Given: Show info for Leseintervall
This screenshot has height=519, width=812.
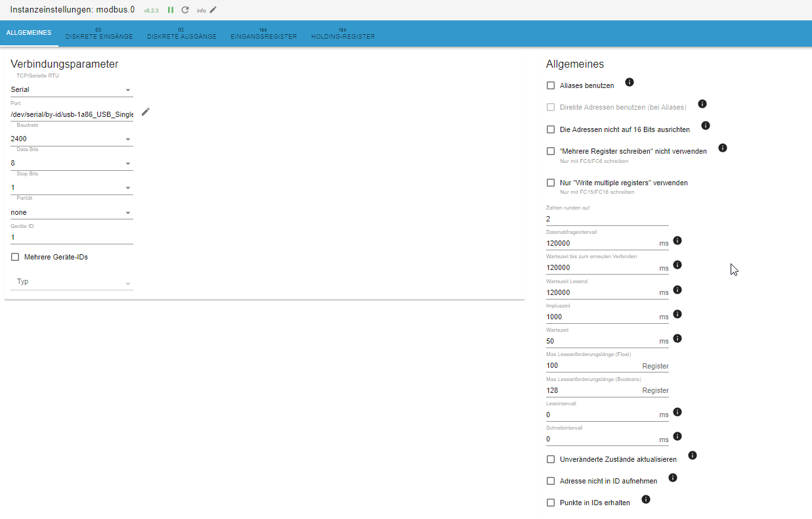Looking at the screenshot, I should (677, 412).
